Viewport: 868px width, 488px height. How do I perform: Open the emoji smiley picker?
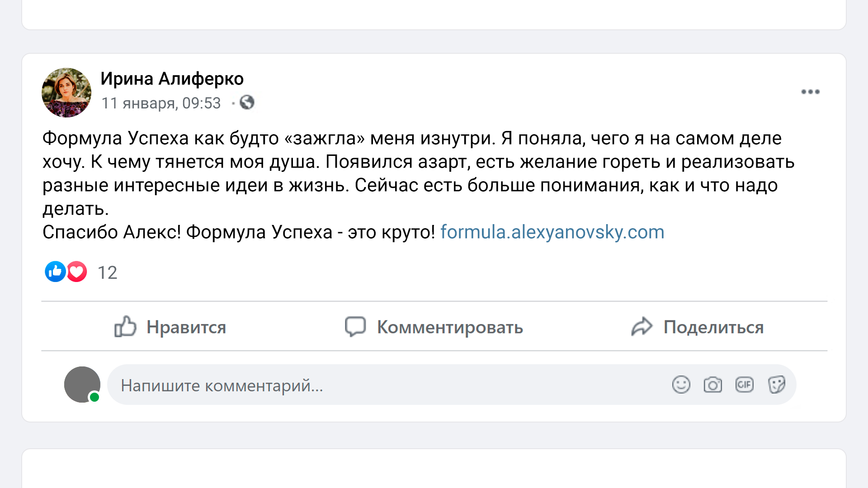[x=681, y=385]
